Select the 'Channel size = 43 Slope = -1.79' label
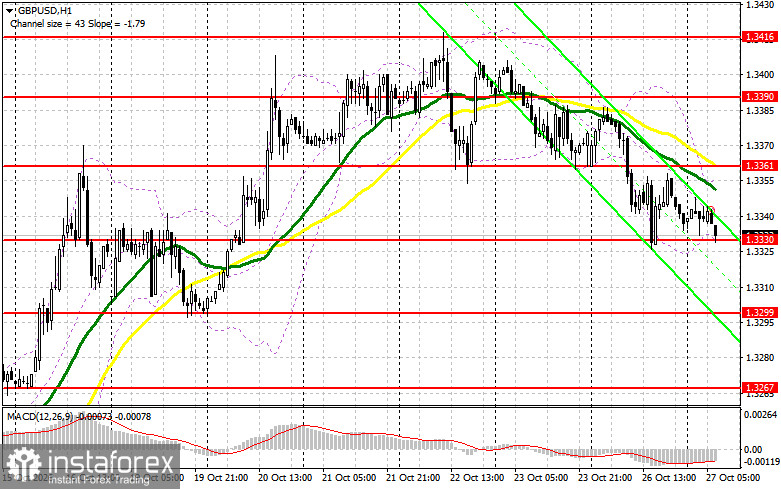 pos(78,23)
